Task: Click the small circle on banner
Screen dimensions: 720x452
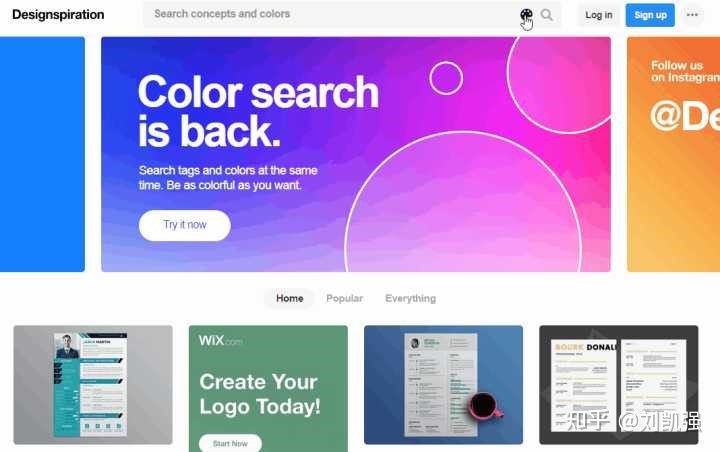Action: click(446, 78)
